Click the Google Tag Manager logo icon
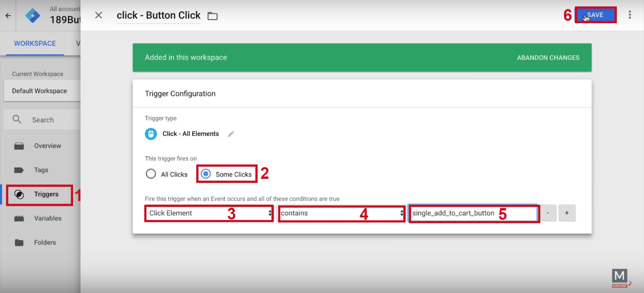The image size is (644, 293). coord(32,15)
